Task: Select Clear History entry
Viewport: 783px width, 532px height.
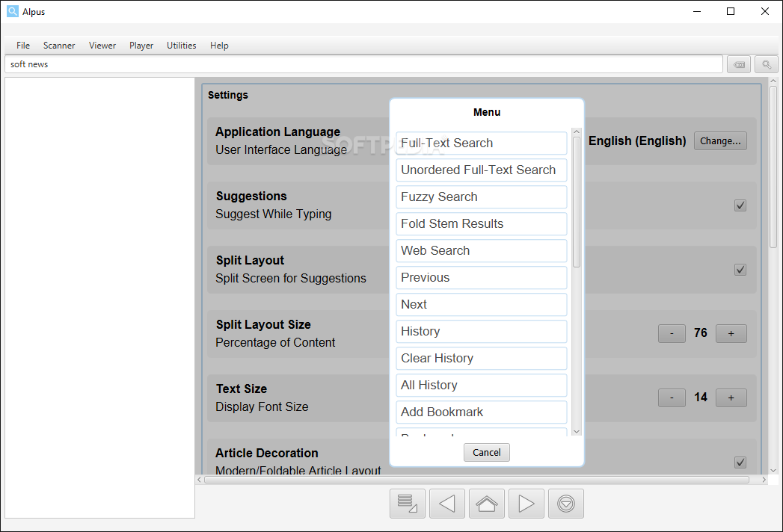Action: (x=482, y=359)
